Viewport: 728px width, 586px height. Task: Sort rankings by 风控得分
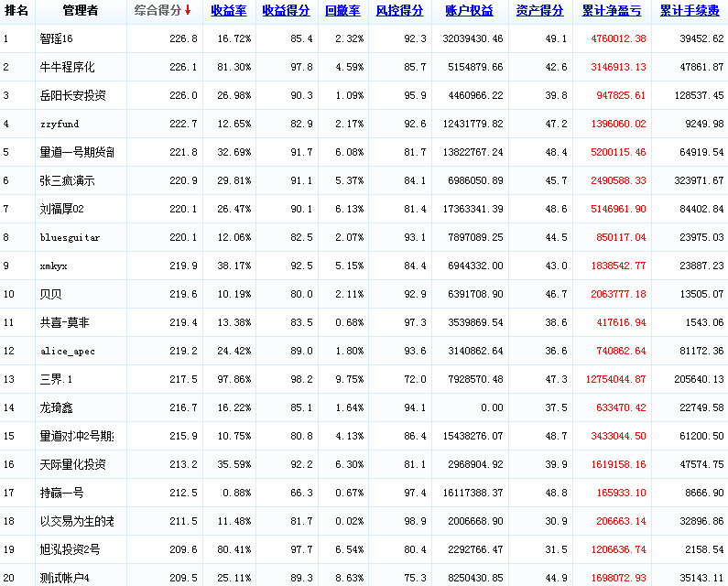point(399,11)
